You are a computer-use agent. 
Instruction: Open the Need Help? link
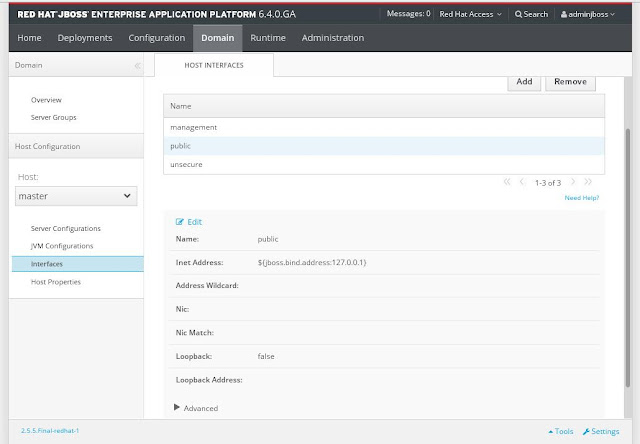tap(582, 198)
